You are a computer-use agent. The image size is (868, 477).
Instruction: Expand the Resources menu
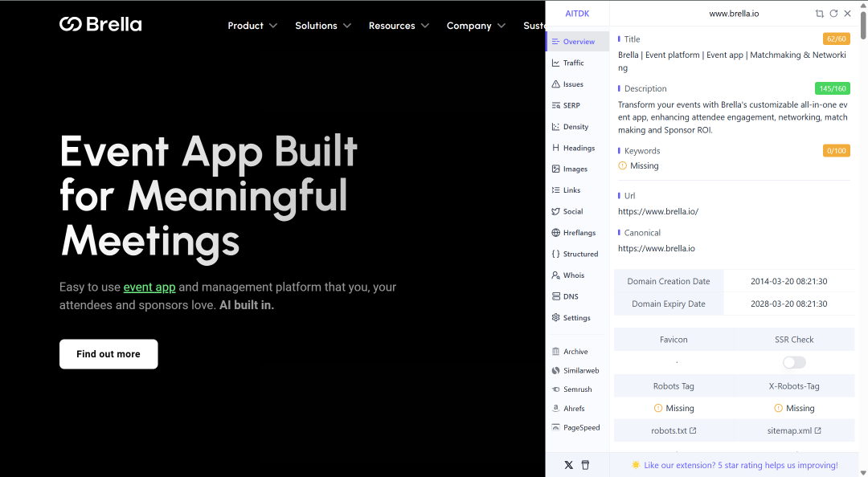coord(399,26)
